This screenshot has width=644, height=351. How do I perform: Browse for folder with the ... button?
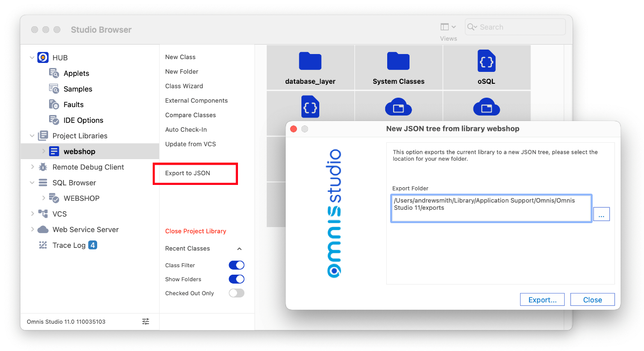tap(601, 214)
